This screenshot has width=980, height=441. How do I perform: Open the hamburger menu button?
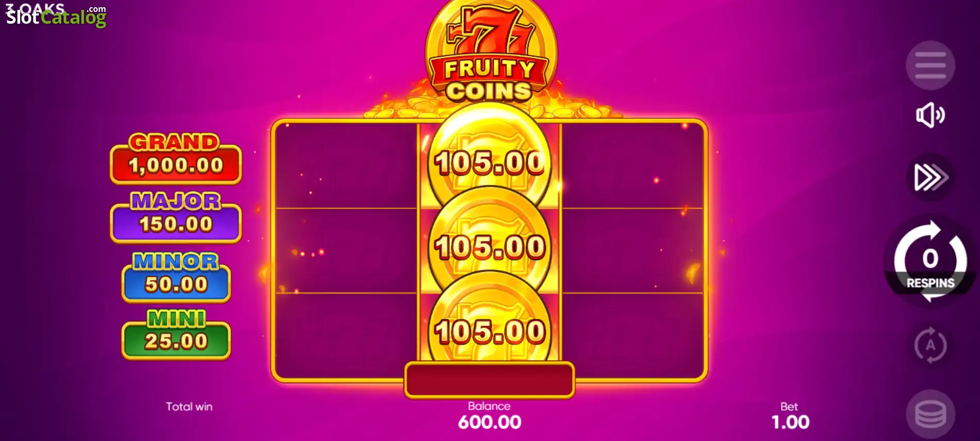click(930, 65)
